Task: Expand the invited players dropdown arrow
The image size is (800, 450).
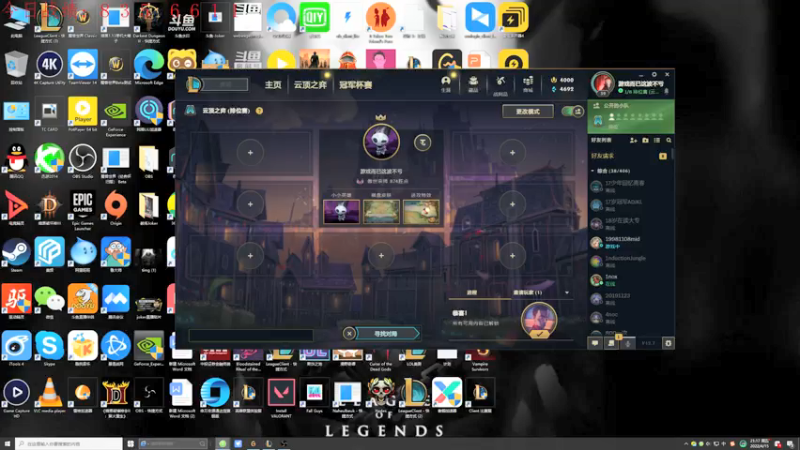Action: [566, 293]
